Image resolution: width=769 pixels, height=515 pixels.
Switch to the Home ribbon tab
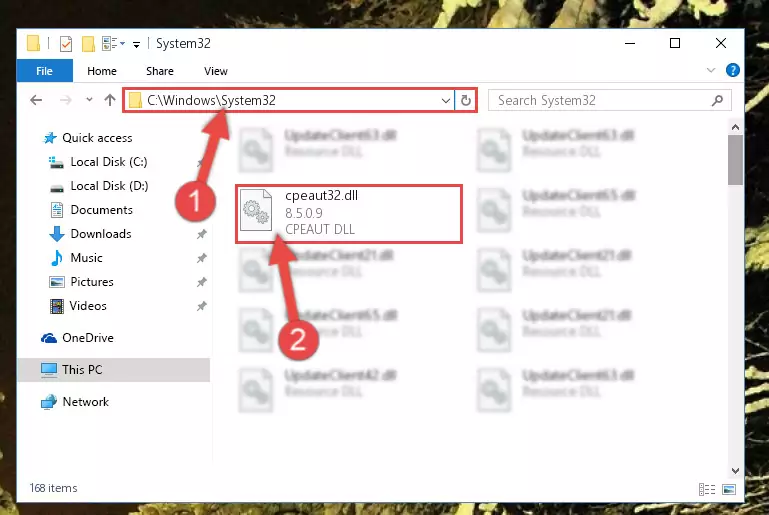(x=102, y=71)
